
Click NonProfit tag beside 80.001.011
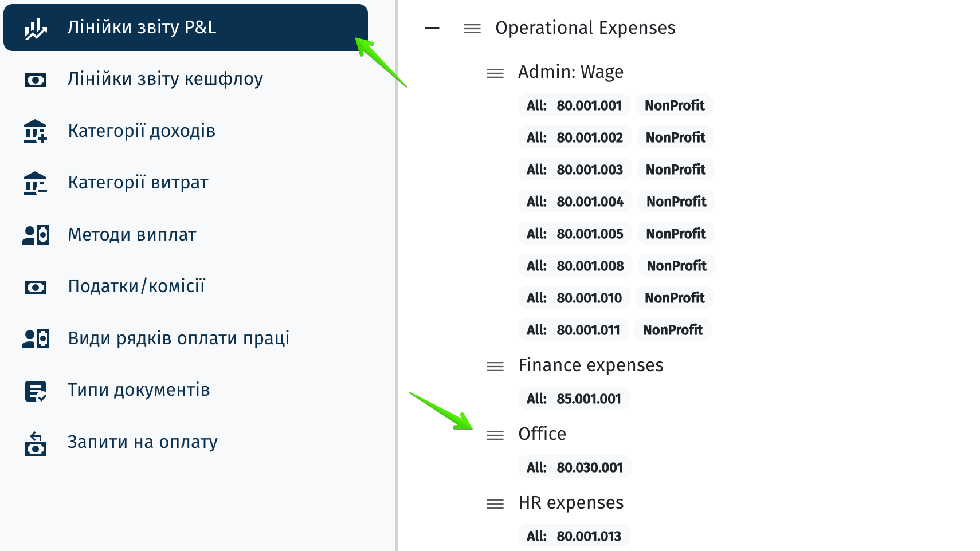(673, 330)
